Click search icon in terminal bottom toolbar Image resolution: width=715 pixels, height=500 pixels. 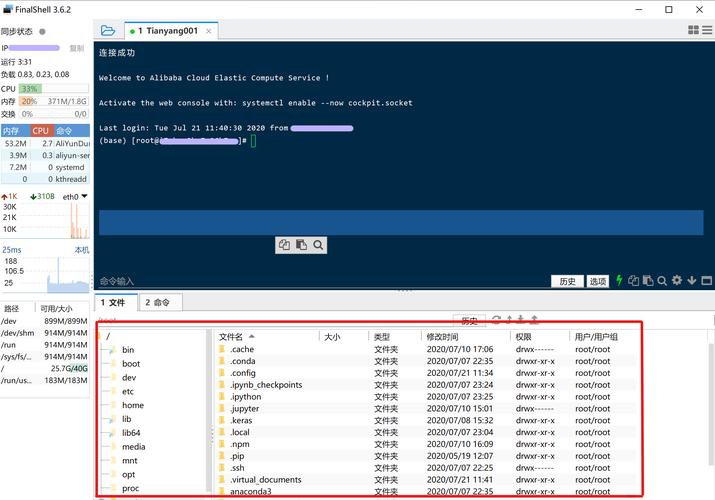[x=662, y=281]
